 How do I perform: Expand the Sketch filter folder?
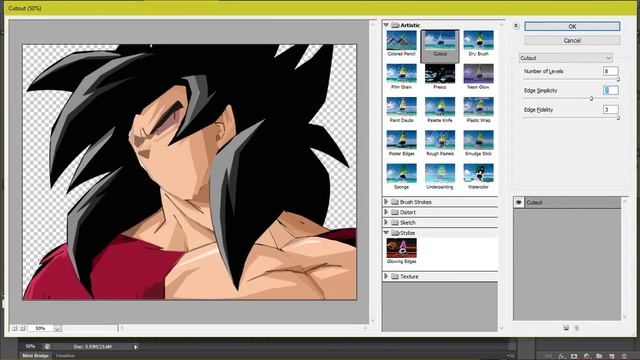(386, 222)
